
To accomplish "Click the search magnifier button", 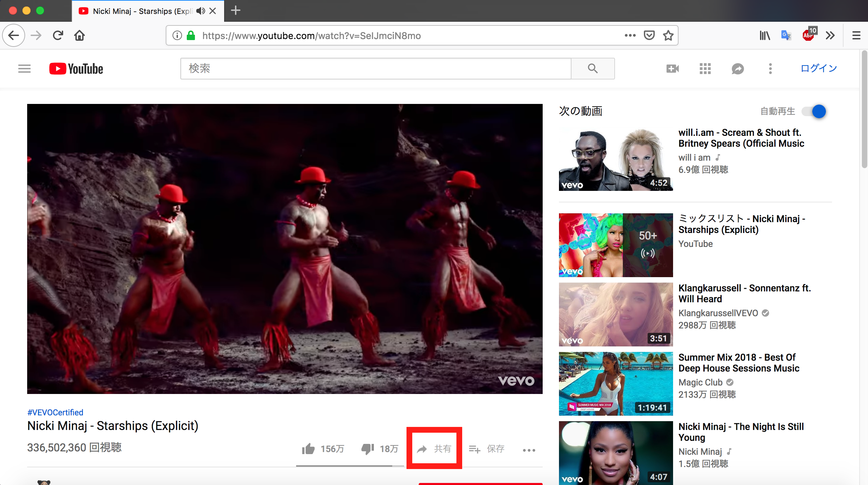I will (593, 69).
